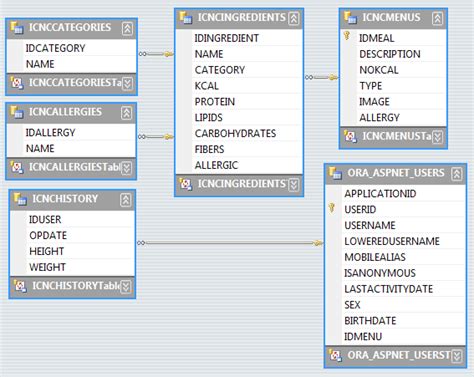The image size is (474, 377).
Task: Collapse the ICNCINGREDIENTS table
Action: (x=294, y=18)
